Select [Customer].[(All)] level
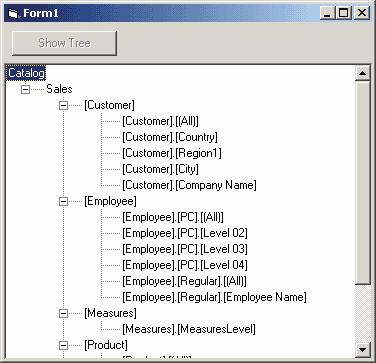 (160, 121)
